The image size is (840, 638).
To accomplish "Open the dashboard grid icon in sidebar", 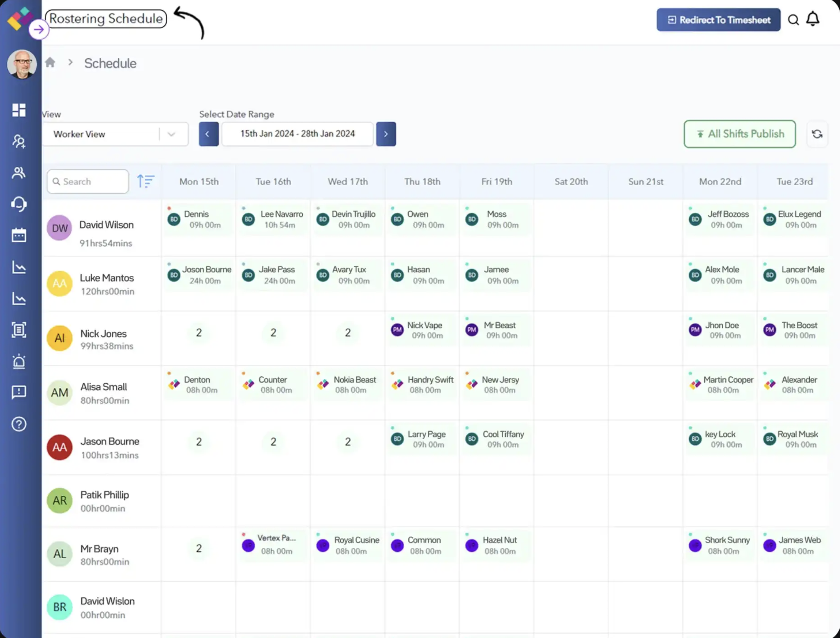I will coord(19,110).
